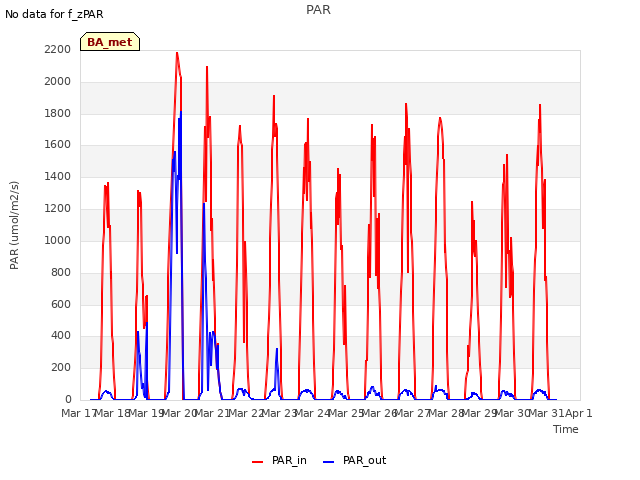
Task: Click the blue PAR_out legend swatch
Action: 329,462
